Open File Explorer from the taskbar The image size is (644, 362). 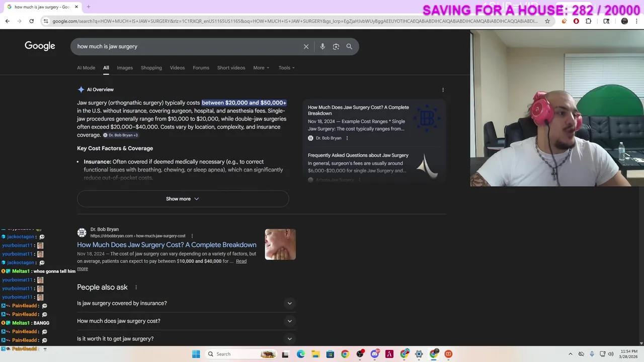pos(315,354)
